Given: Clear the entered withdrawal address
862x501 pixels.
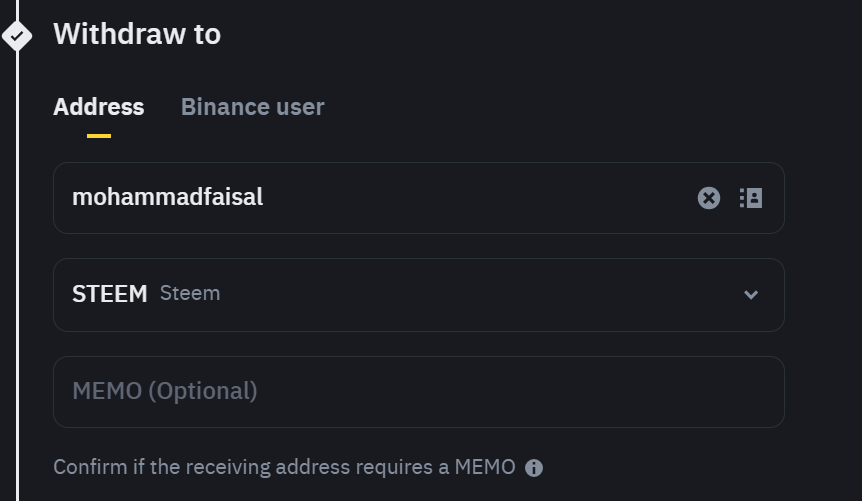Looking at the screenshot, I should pyautogui.click(x=708, y=198).
